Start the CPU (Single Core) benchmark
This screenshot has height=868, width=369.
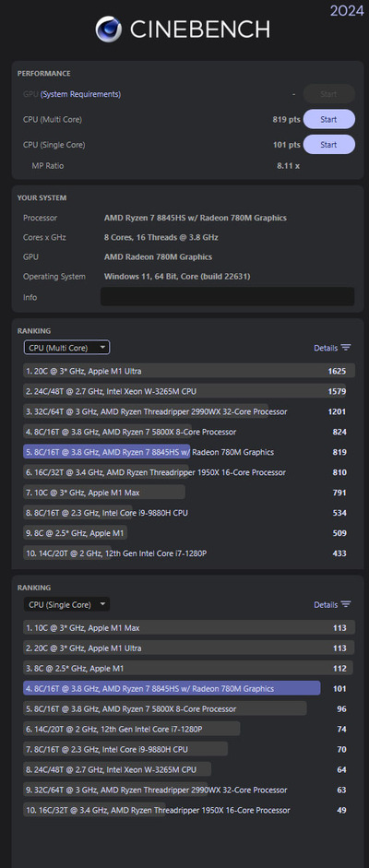click(328, 145)
